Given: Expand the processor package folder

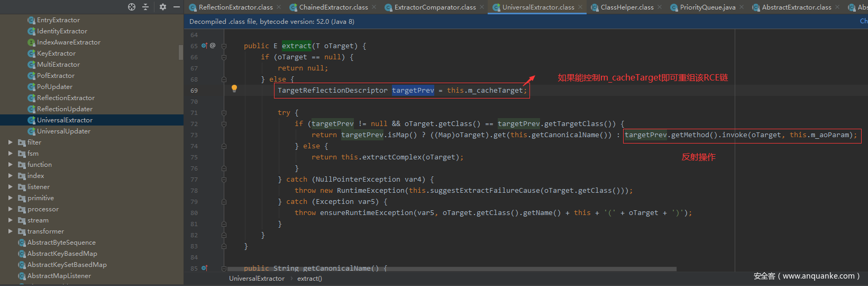Looking at the screenshot, I should (x=10, y=209).
